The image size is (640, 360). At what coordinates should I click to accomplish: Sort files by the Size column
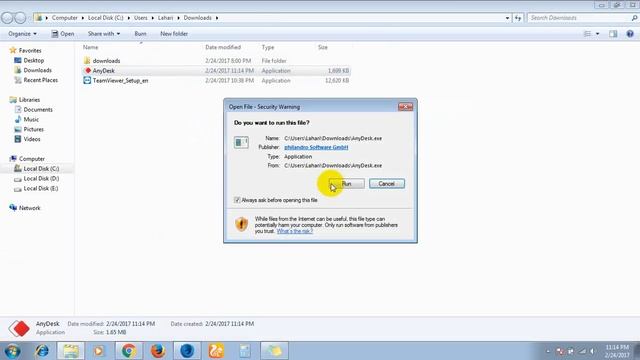[x=322, y=47]
